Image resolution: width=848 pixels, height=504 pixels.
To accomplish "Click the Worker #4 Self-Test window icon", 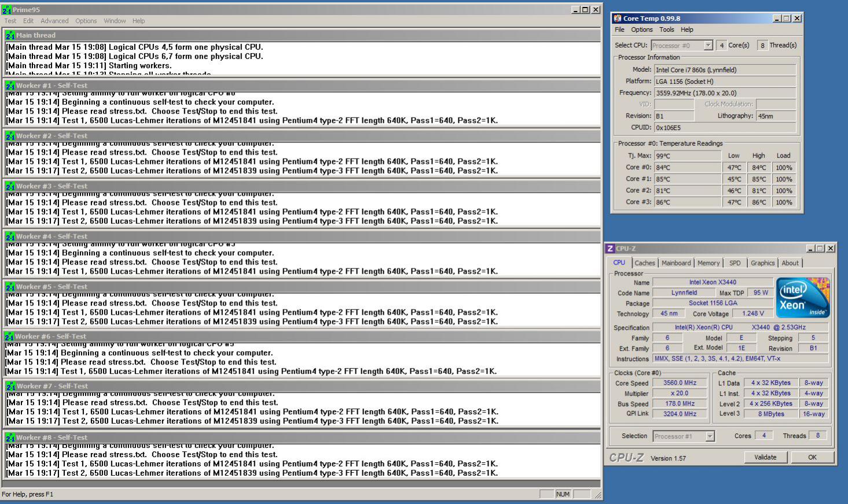I will pos(10,237).
